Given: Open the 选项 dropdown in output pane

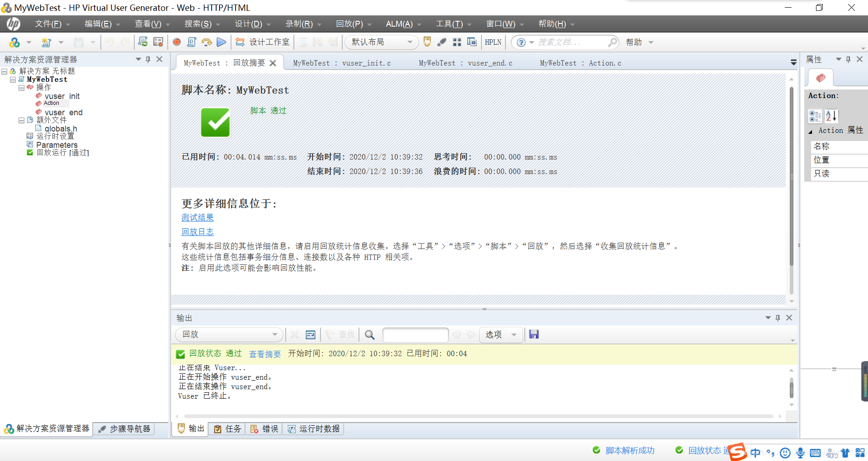Looking at the screenshot, I should coord(501,334).
